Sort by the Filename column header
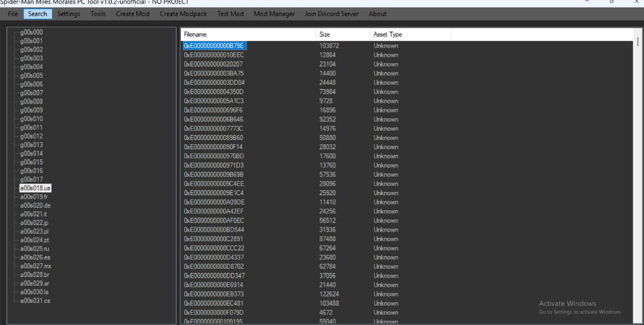The image size is (644, 325). point(248,34)
